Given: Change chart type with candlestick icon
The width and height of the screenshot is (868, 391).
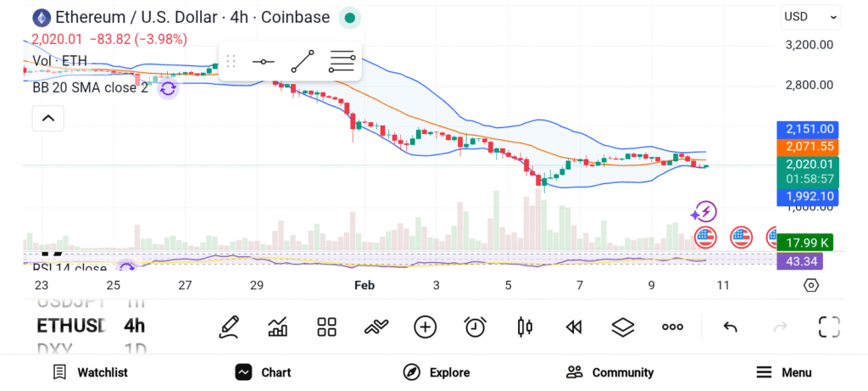Looking at the screenshot, I should click(525, 327).
